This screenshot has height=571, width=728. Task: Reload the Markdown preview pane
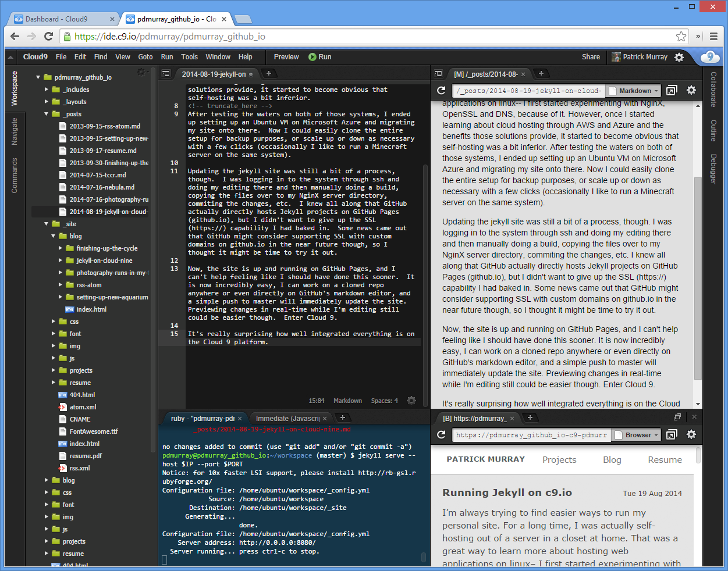pos(441,91)
